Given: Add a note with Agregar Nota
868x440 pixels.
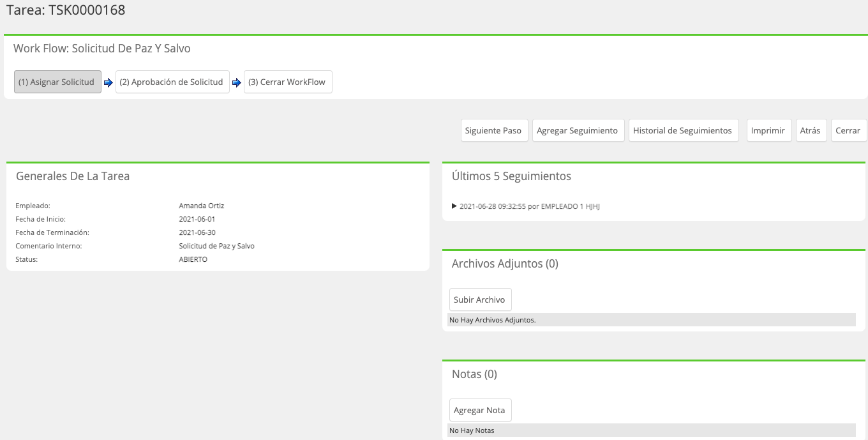Looking at the screenshot, I should coord(480,410).
